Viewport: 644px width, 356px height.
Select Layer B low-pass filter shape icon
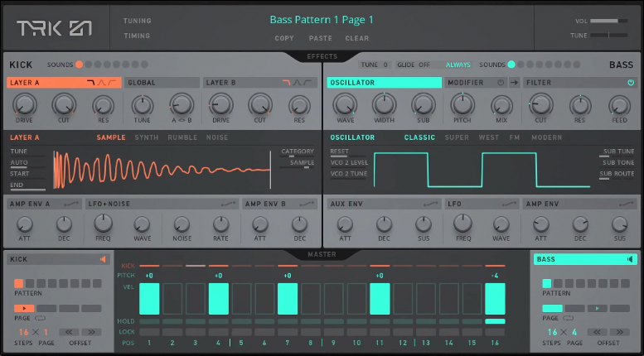pos(287,83)
